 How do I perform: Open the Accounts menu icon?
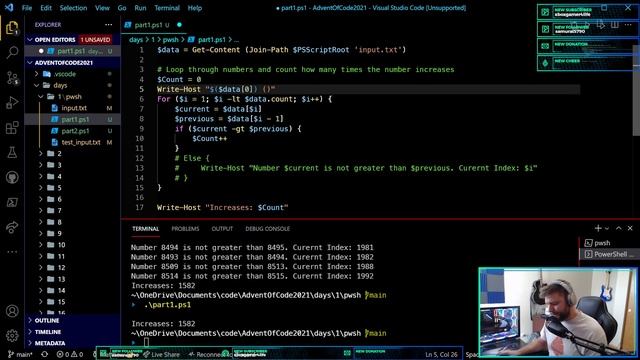tap(12, 311)
